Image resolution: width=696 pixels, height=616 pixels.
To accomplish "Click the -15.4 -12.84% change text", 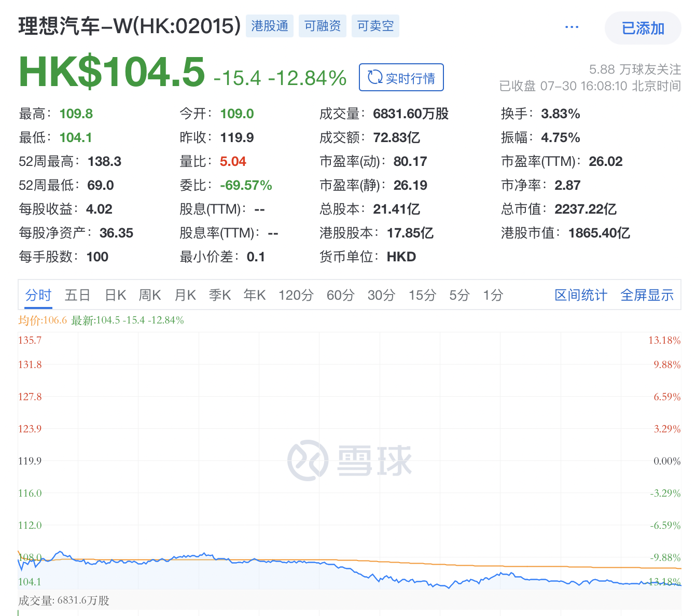I will point(280,78).
